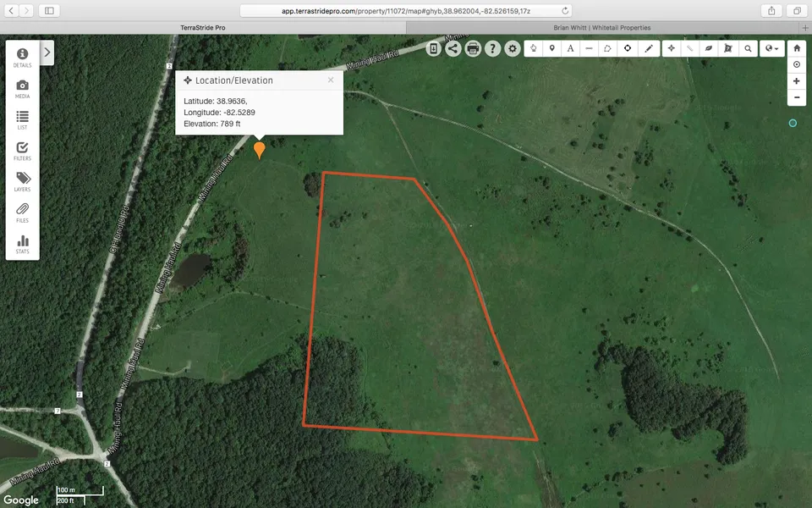Viewport: 812px width, 508px height.
Task: Click the Safari address bar
Action: pyautogui.click(x=406, y=10)
